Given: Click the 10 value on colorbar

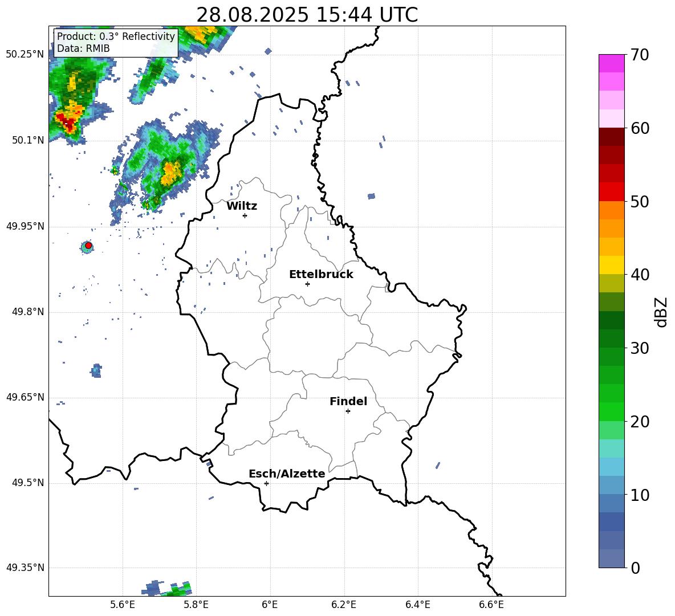Looking at the screenshot, I should point(640,495).
